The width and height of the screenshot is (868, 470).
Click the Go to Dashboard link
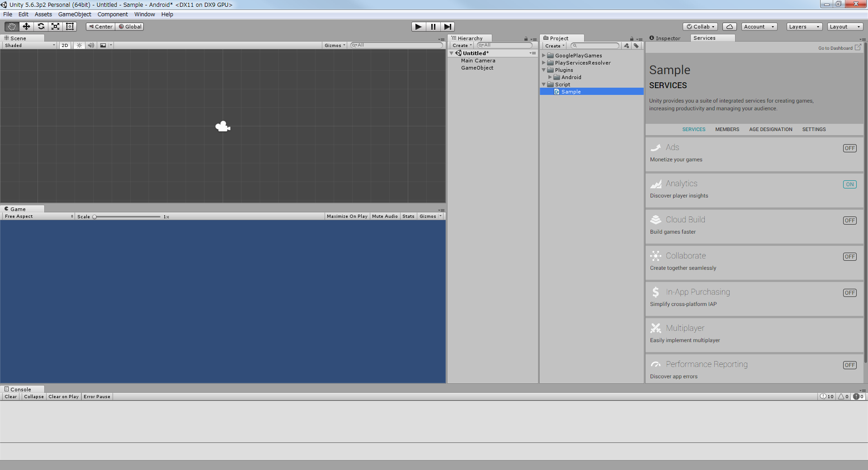coord(835,48)
